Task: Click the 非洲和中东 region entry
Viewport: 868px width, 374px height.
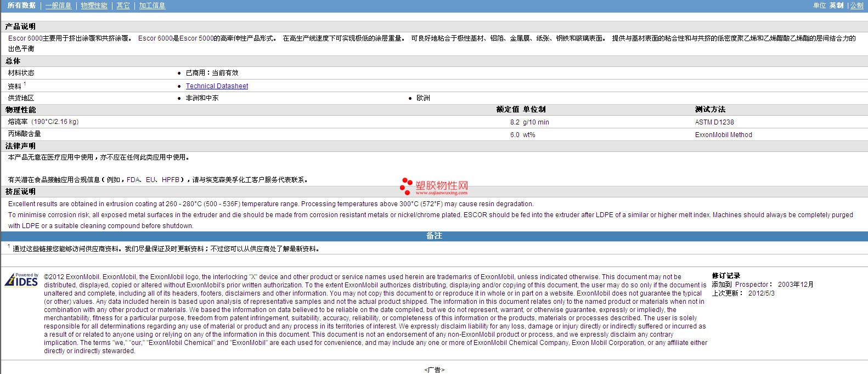Action: (x=202, y=98)
